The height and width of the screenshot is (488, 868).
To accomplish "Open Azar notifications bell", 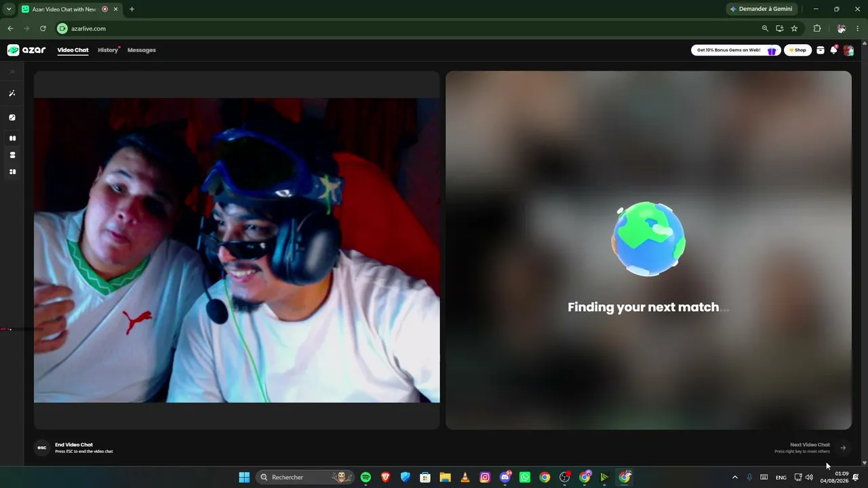I will [834, 50].
